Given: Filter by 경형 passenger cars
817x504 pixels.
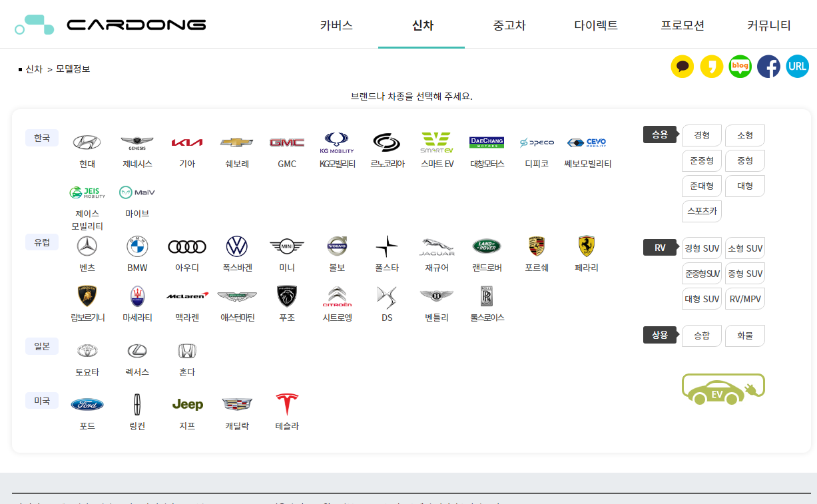Looking at the screenshot, I should [x=702, y=135].
